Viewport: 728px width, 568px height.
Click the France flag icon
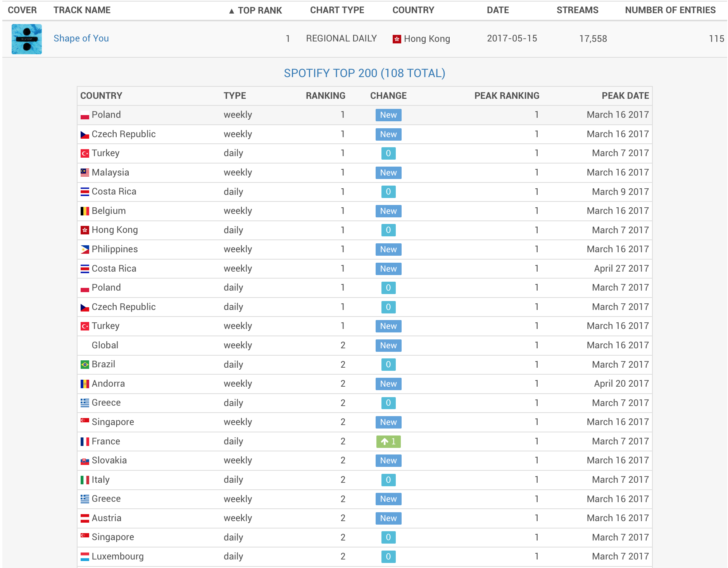(x=85, y=442)
